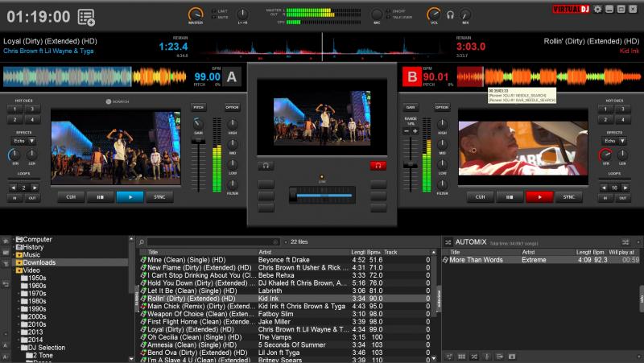Click the search magnifier icon in browser
Image resolution: width=644 pixels, height=363 pixels.
pos(142,241)
